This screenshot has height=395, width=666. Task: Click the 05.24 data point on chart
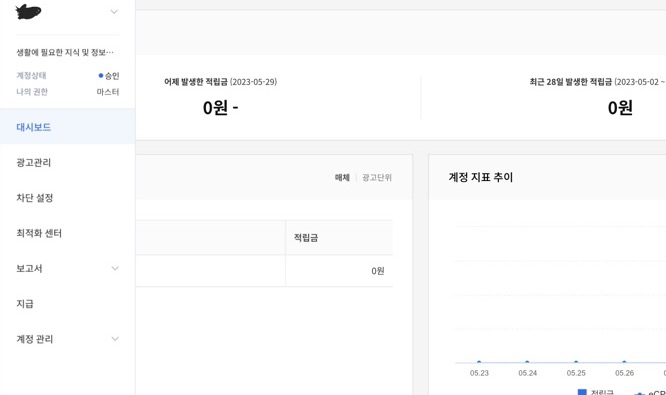click(x=527, y=362)
